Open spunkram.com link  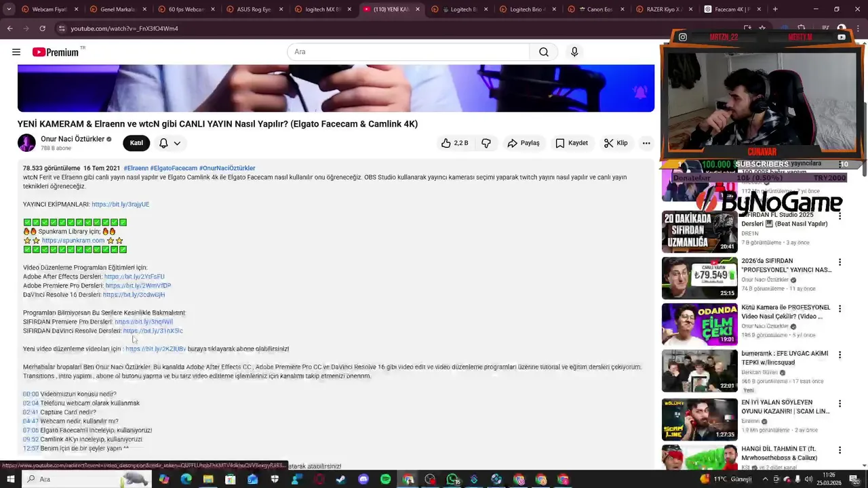point(73,241)
